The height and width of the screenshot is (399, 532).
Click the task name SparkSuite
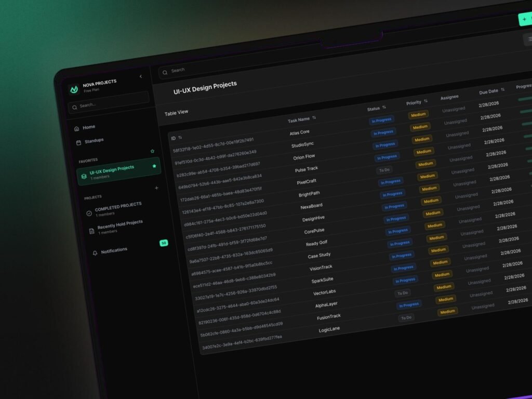[322, 280]
